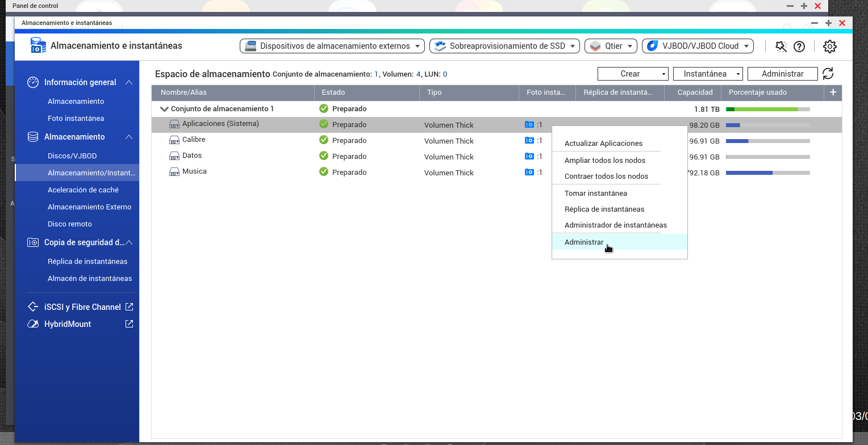Select Administrar in the context menu
This screenshot has height=445, width=868.
pyautogui.click(x=584, y=242)
